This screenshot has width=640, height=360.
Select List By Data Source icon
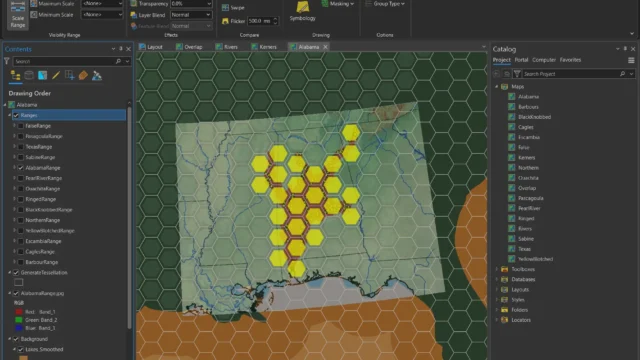tap(29, 76)
